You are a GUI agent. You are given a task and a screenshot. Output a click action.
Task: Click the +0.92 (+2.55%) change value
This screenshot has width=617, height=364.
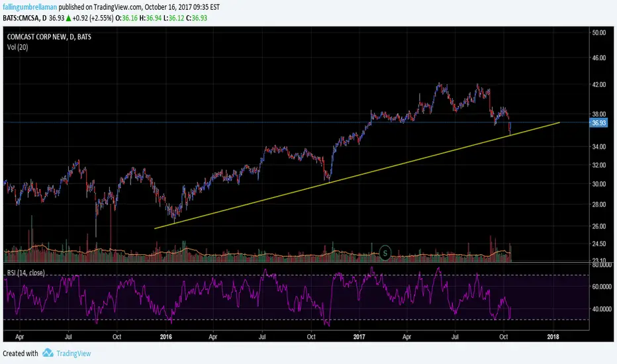pyautogui.click(x=93, y=18)
